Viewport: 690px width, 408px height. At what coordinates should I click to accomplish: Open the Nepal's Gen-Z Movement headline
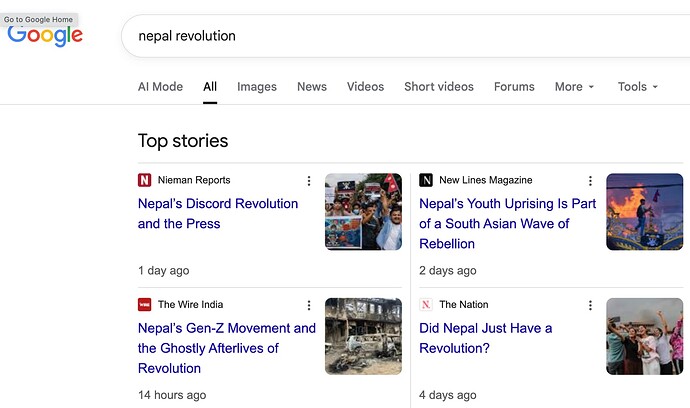pos(227,348)
